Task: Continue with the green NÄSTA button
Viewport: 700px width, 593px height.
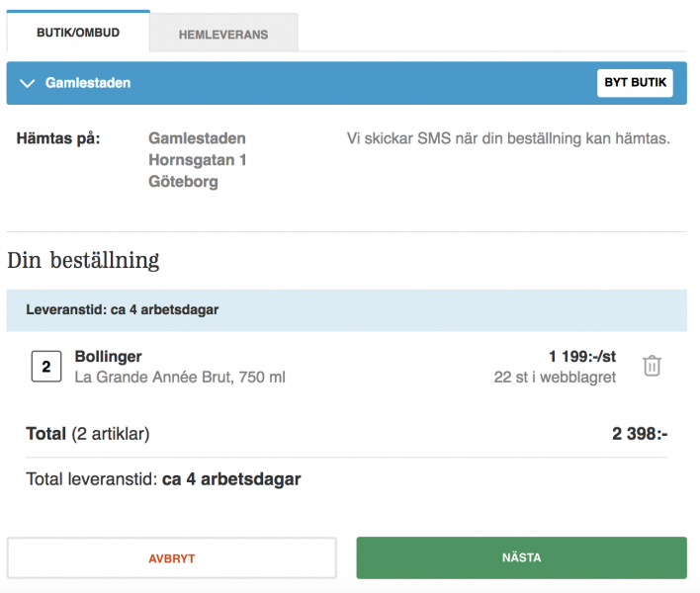Action: click(521, 557)
